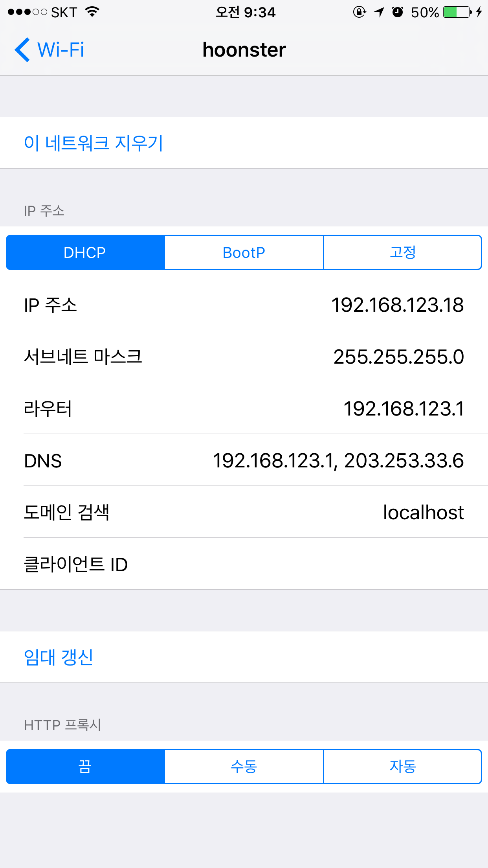488x868 pixels.
Task: Tap the DNS row label
Action: (x=43, y=461)
